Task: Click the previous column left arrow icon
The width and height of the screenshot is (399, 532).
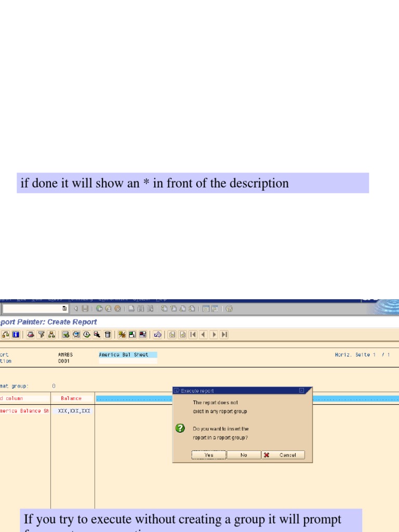Action: coord(203,335)
